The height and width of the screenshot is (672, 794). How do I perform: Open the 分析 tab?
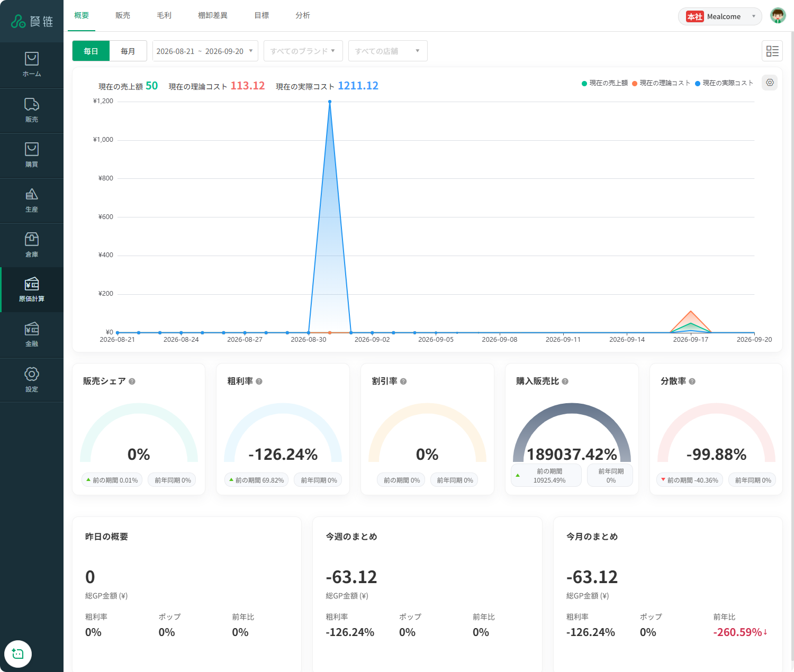point(303,15)
